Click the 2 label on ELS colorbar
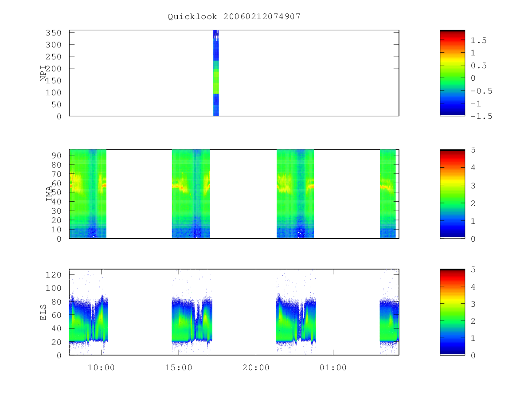Screen dimensions: 532x399 (x=473, y=321)
